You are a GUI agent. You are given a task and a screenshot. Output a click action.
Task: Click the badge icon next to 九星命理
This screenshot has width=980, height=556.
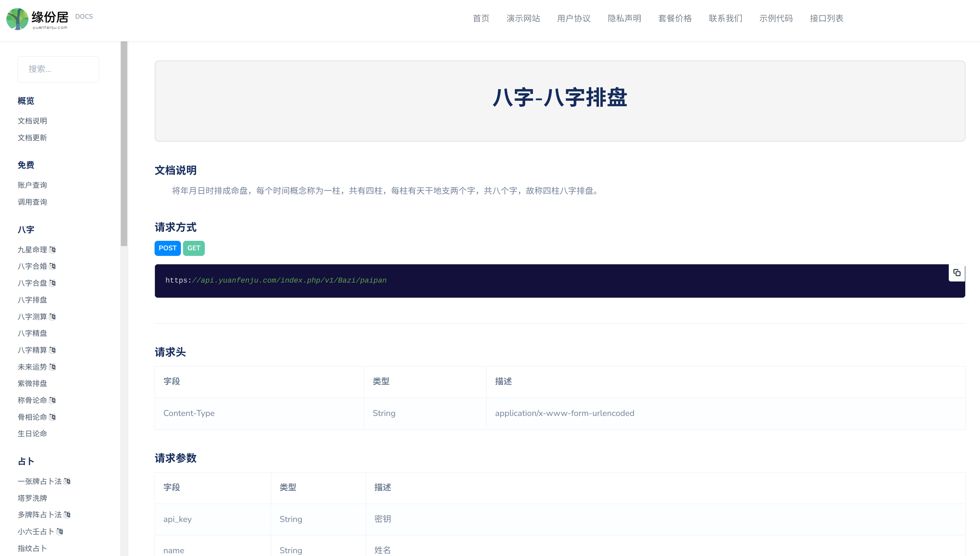click(x=52, y=250)
